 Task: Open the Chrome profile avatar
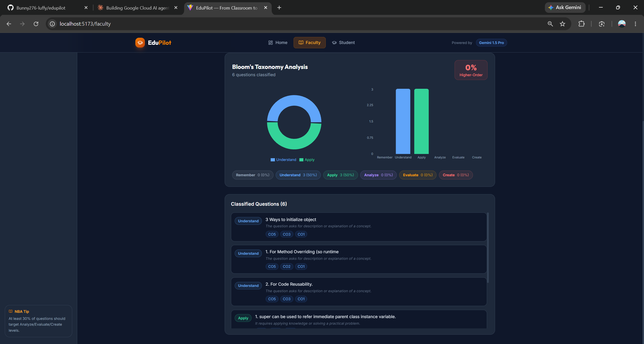tap(622, 24)
